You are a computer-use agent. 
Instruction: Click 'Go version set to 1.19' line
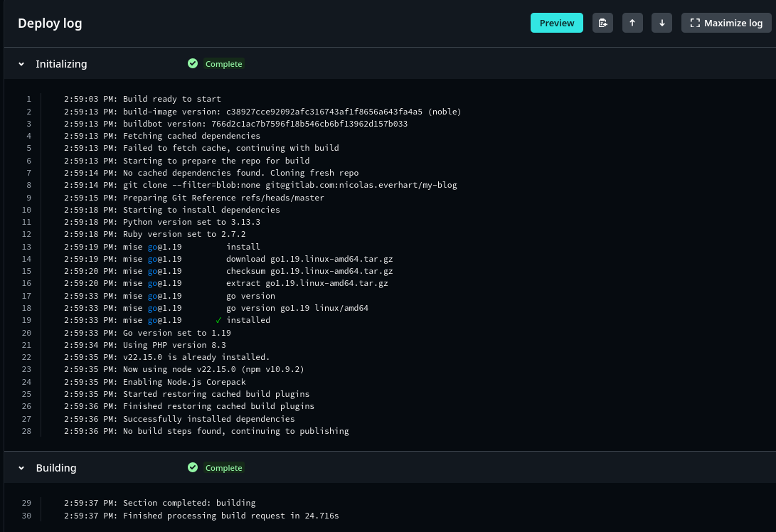pyautogui.click(x=147, y=333)
